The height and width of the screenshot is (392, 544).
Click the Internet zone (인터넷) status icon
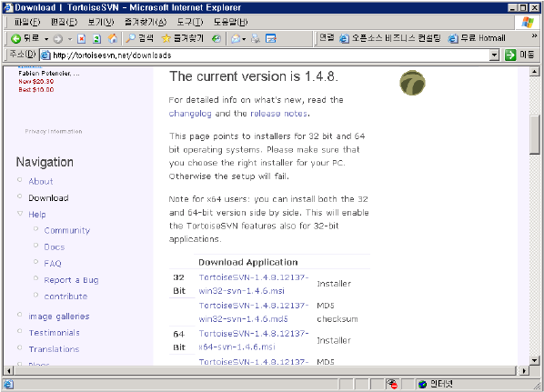(x=436, y=384)
